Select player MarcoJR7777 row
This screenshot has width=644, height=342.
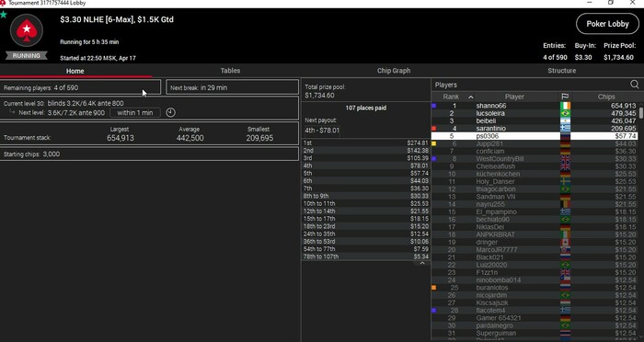535,250
